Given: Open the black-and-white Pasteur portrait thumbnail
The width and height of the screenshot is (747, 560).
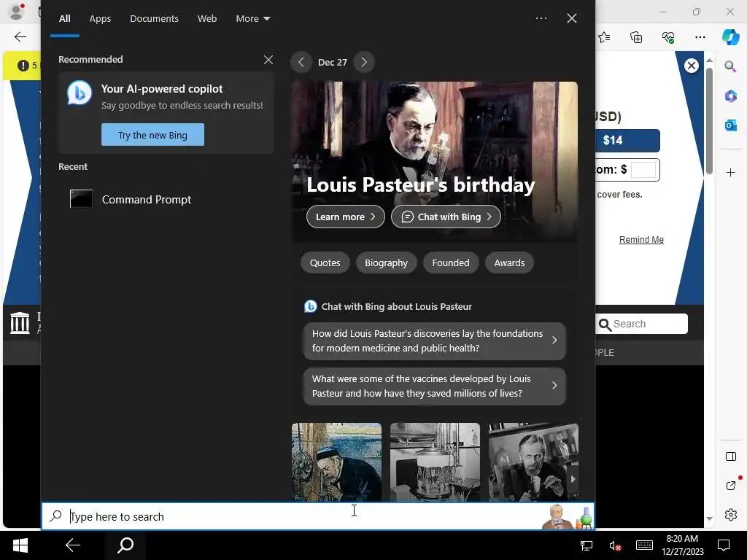Looking at the screenshot, I should 533,462.
